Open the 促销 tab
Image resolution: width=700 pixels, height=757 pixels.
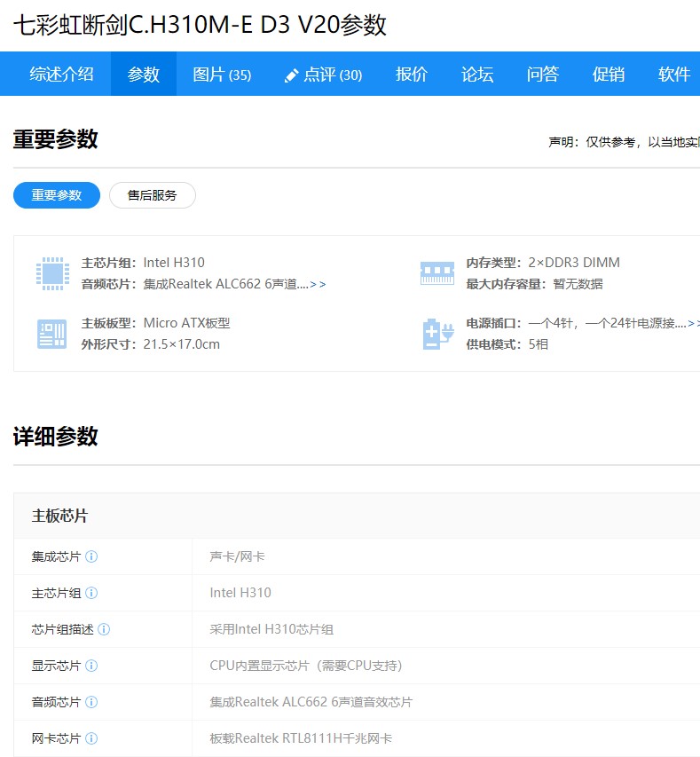click(x=609, y=74)
